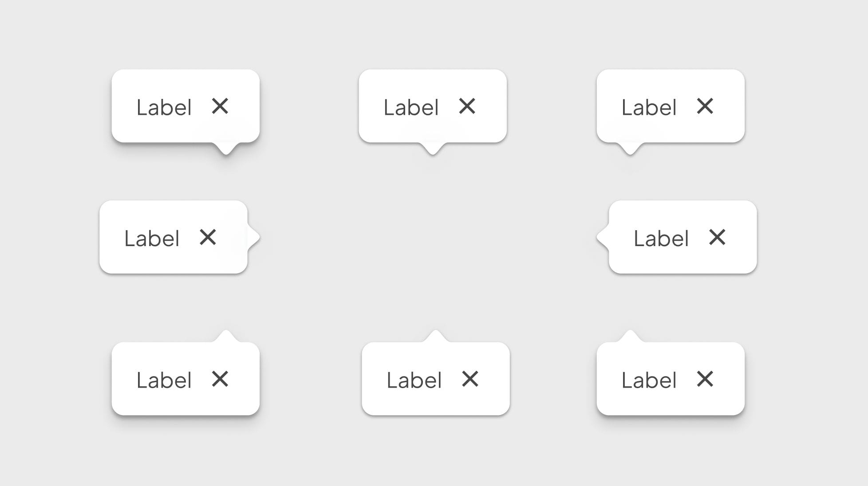This screenshot has width=868, height=486.
Task: Close the tooltip with the right-pointing arrow
Action: click(208, 237)
